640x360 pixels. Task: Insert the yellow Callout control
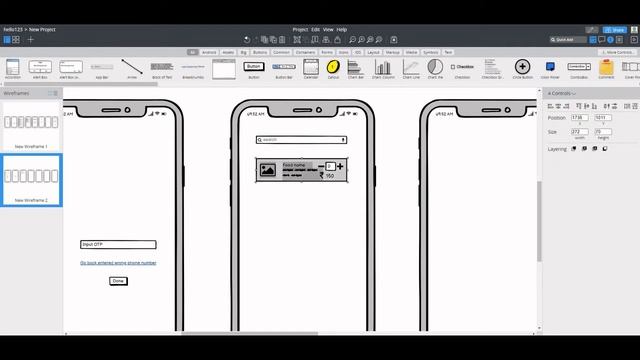333,69
